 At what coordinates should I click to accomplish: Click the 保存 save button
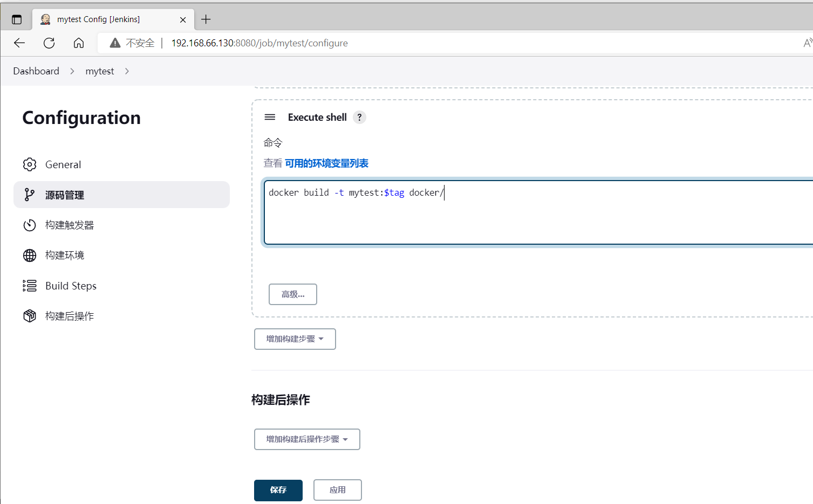coord(278,491)
